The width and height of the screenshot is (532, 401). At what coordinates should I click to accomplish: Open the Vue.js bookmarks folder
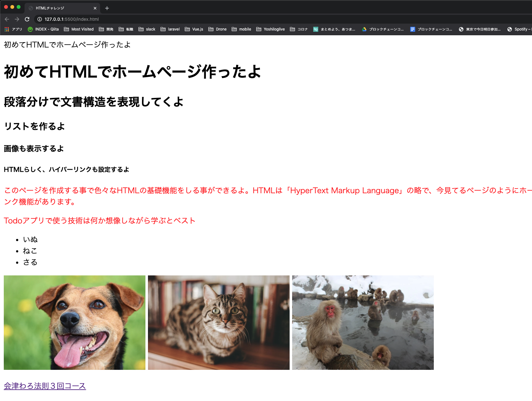[194, 29]
